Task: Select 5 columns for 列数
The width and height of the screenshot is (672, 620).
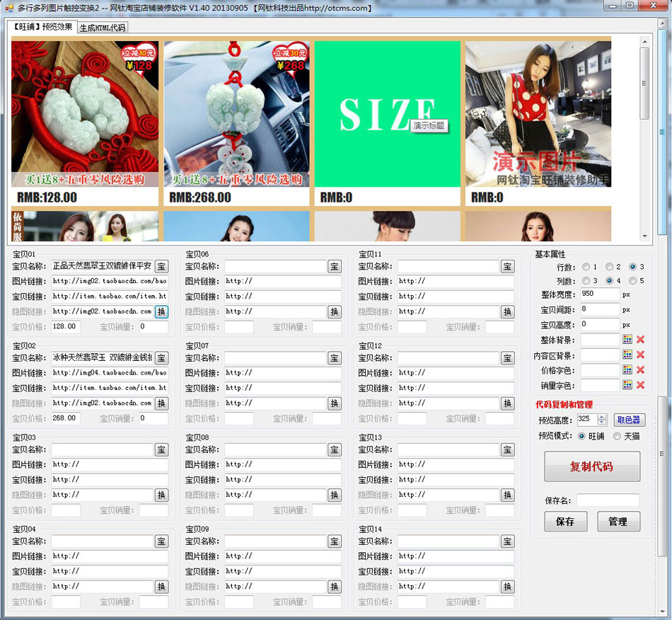Action: click(x=633, y=281)
